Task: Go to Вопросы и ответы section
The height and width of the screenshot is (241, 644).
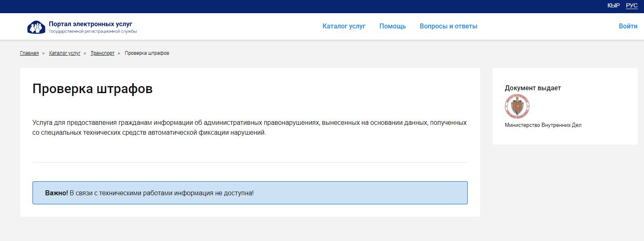Action: (448, 26)
